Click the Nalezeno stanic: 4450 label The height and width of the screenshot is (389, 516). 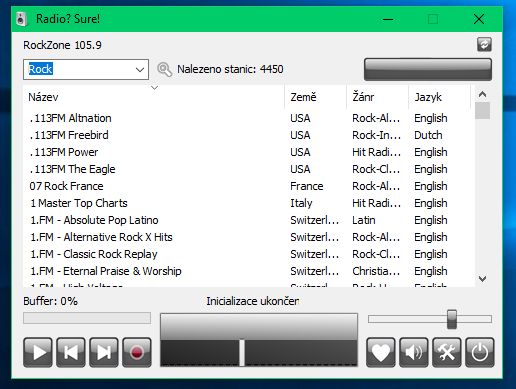click(230, 69)
